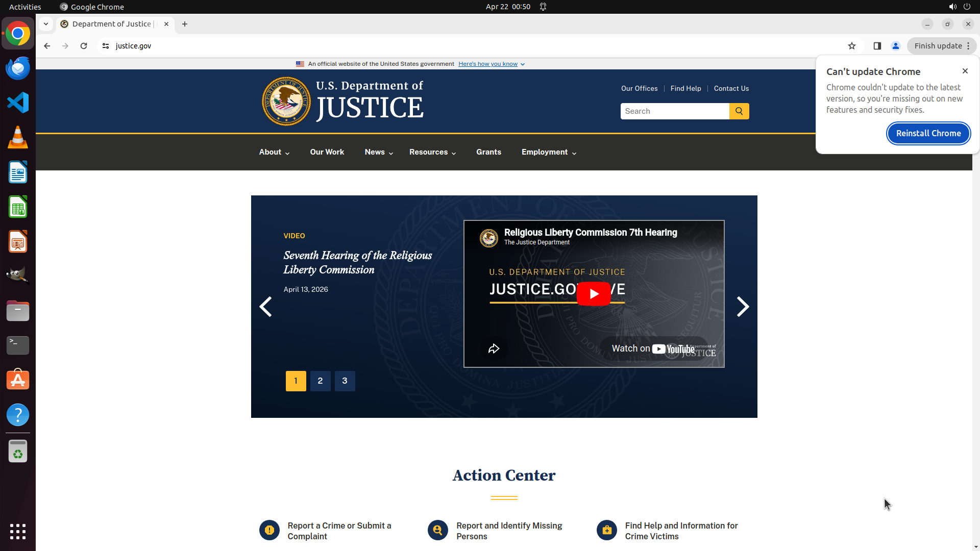Screen dimensions: 980x551
Task: Select carousel slide 1
Action: pos(296,381)
